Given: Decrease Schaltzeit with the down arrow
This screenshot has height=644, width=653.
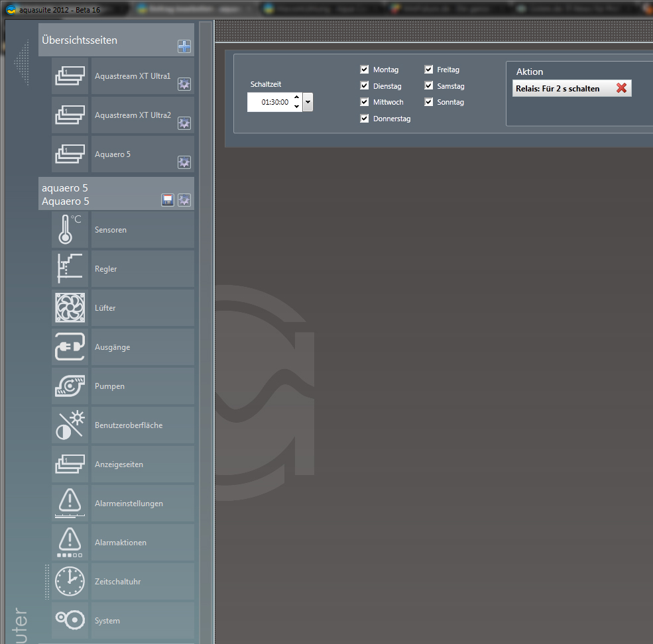Looking at the screenshot, I should (x=296, y=107).
